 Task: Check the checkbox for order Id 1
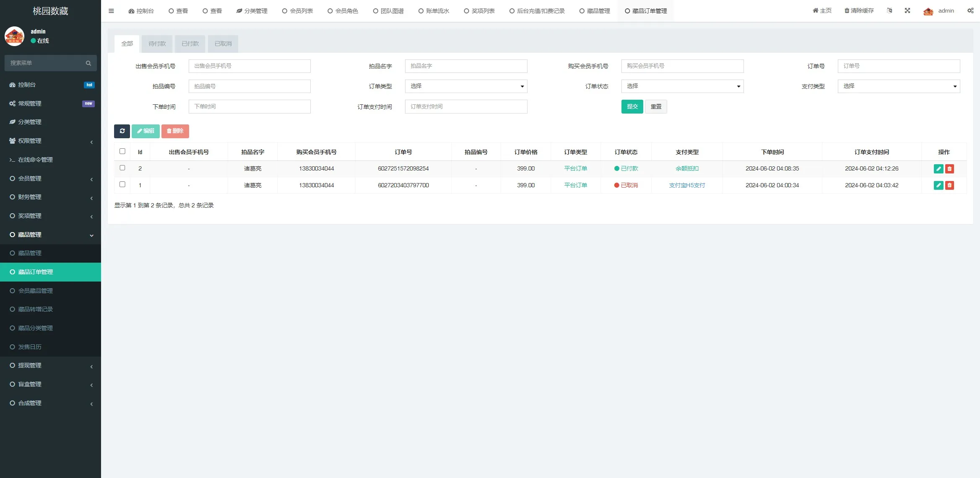tap(122, 184)
